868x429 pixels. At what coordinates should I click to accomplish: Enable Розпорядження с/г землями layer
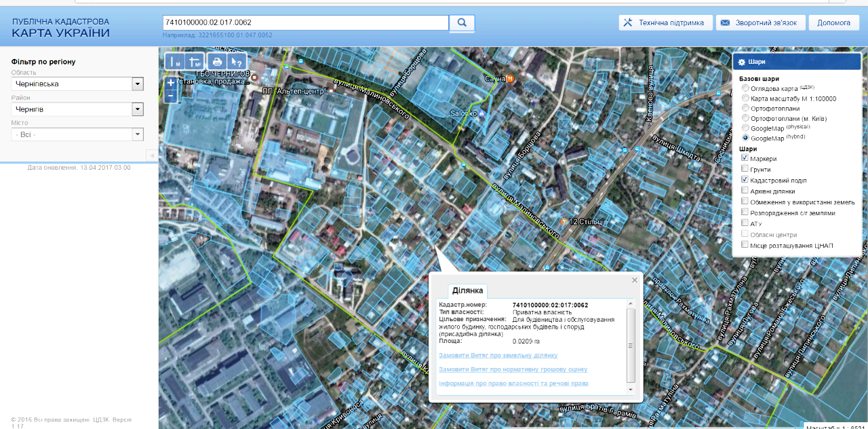(745, 212)
